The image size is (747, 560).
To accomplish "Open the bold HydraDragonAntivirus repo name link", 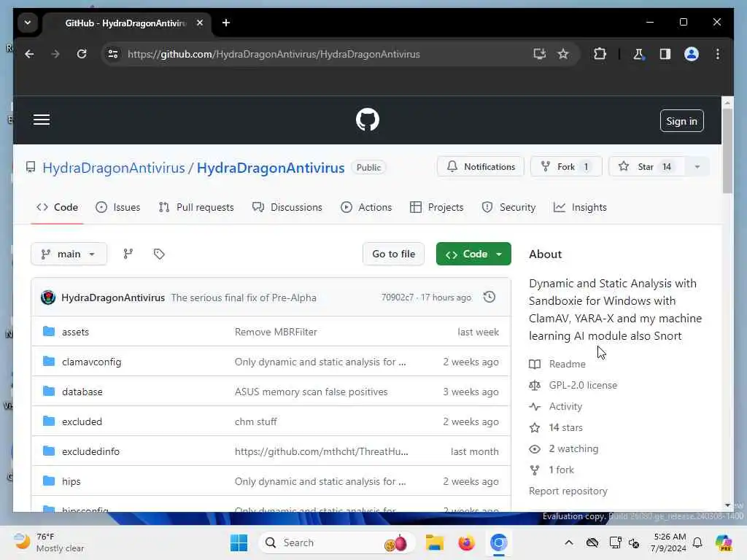I will pyautogui.click(x=271, y=168).
